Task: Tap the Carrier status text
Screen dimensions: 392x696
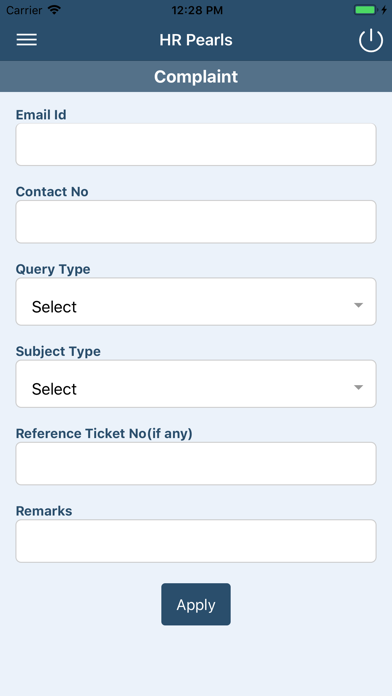Action: coord(24,10)
